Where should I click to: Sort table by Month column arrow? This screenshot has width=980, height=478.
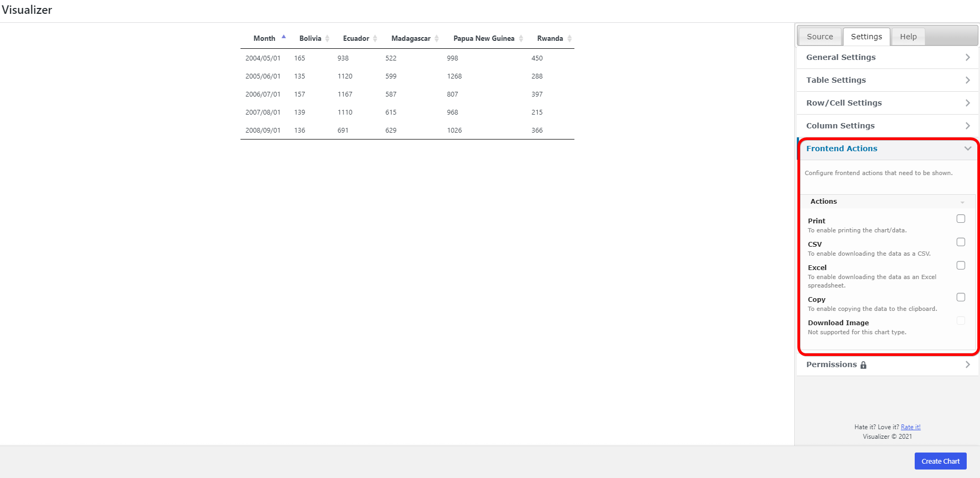(283, 37)
